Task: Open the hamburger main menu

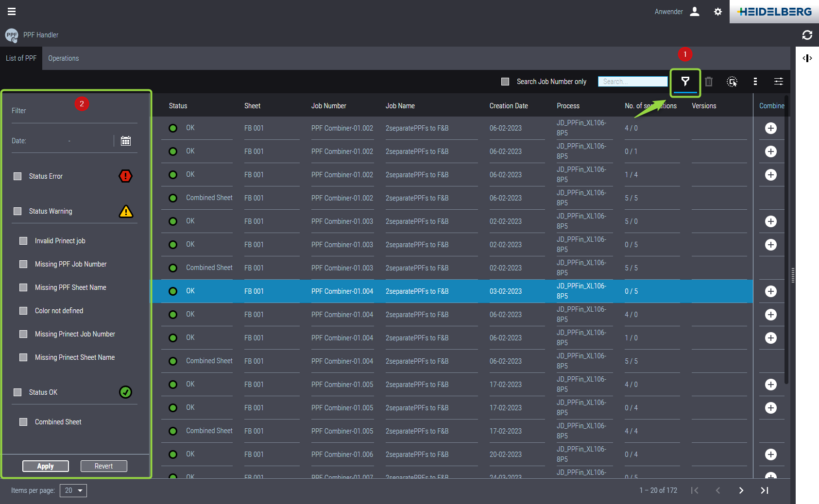Action: pos(12,12)
